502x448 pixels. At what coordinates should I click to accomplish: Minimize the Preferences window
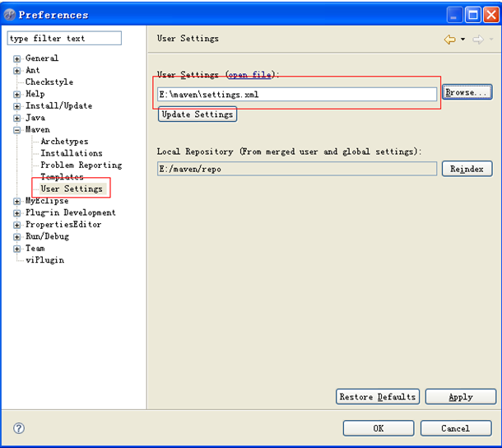click(454, 15)
